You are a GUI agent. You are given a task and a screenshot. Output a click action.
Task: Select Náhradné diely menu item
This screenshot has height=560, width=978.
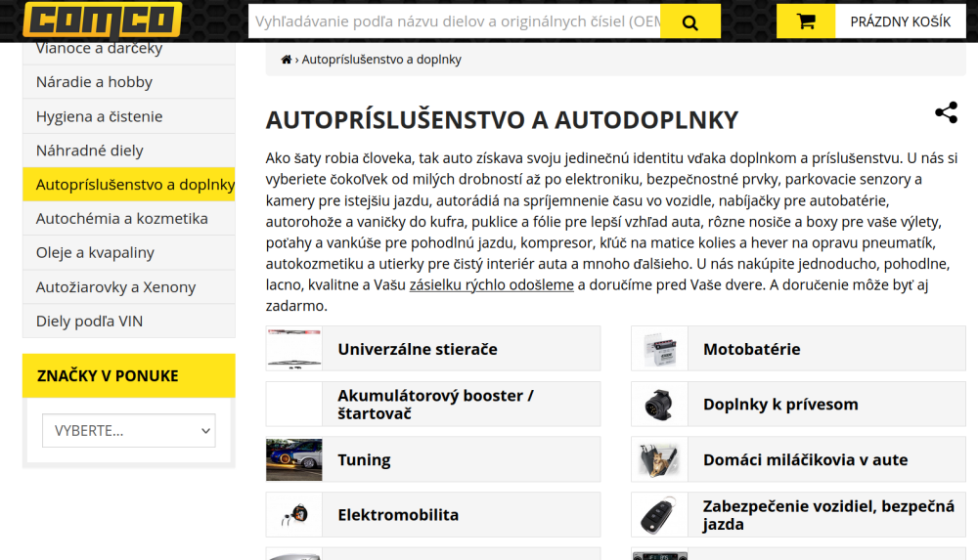tap(129, 151)
